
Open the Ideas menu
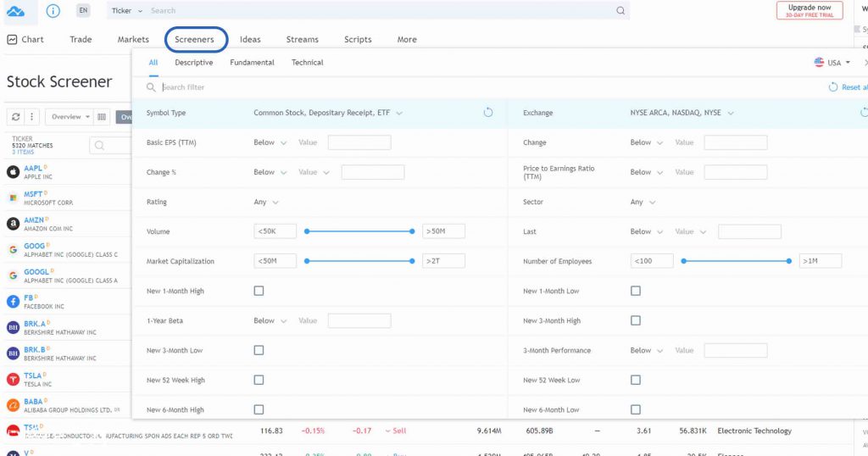tap(250, 39)
